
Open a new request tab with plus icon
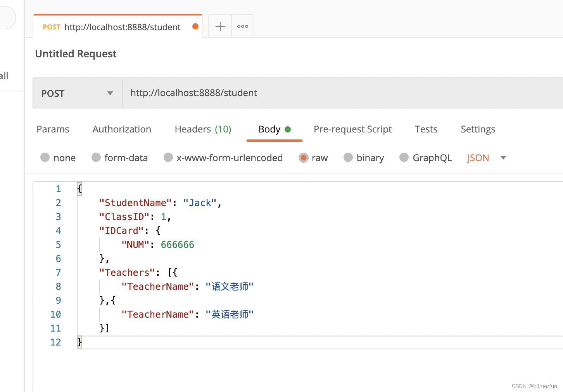coord(220,26)
